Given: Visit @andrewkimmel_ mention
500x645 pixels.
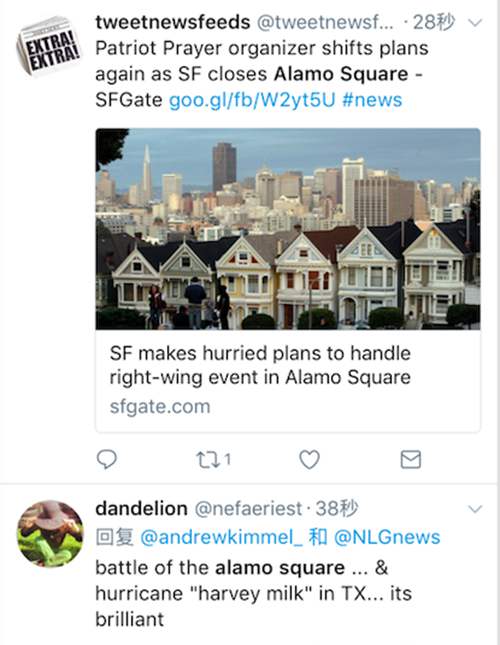Looking at the screenshot, I should point(221,537).
